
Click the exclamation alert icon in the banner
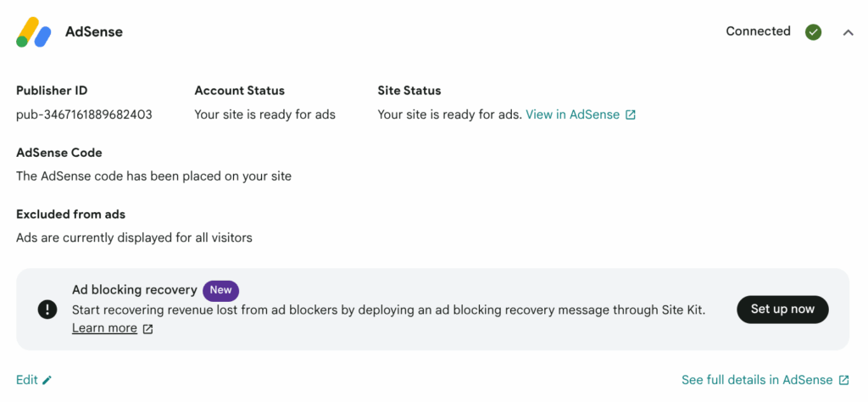point(47,310)
